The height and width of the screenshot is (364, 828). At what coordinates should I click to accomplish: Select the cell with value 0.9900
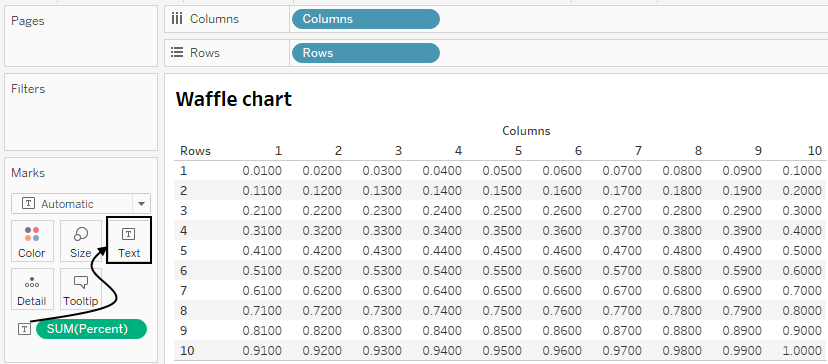coord(742,350)
